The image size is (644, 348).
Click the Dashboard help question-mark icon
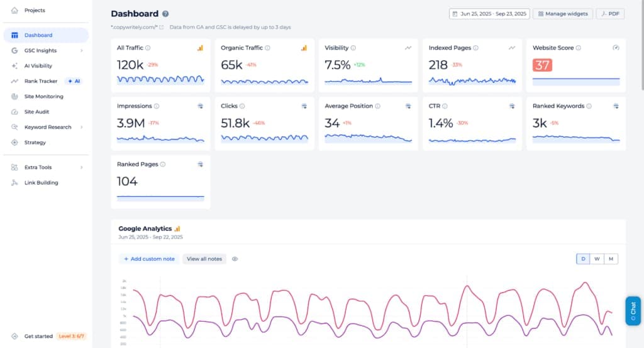(165, 14)
